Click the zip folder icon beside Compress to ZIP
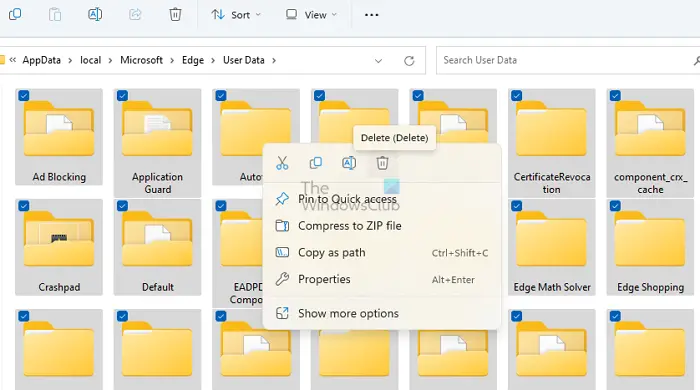700x390 pixels. [x=282, y=225]
